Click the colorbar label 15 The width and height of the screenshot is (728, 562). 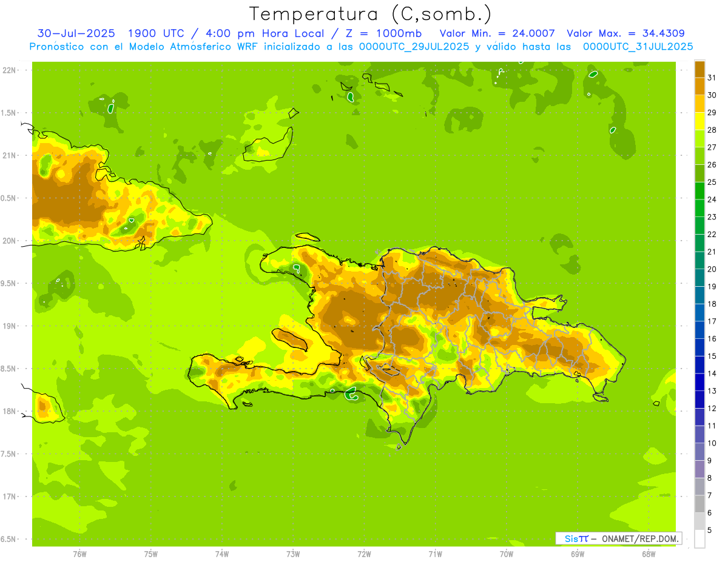[x=712, y=356]
